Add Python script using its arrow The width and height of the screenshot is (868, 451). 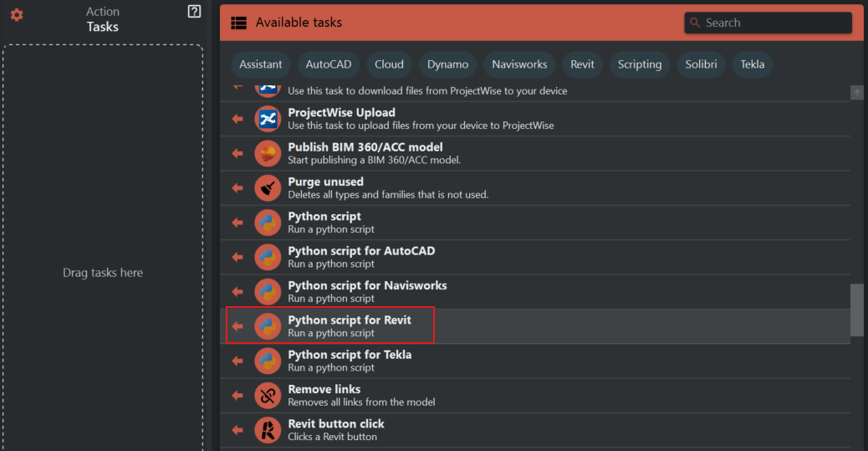[x=237, y=223]
